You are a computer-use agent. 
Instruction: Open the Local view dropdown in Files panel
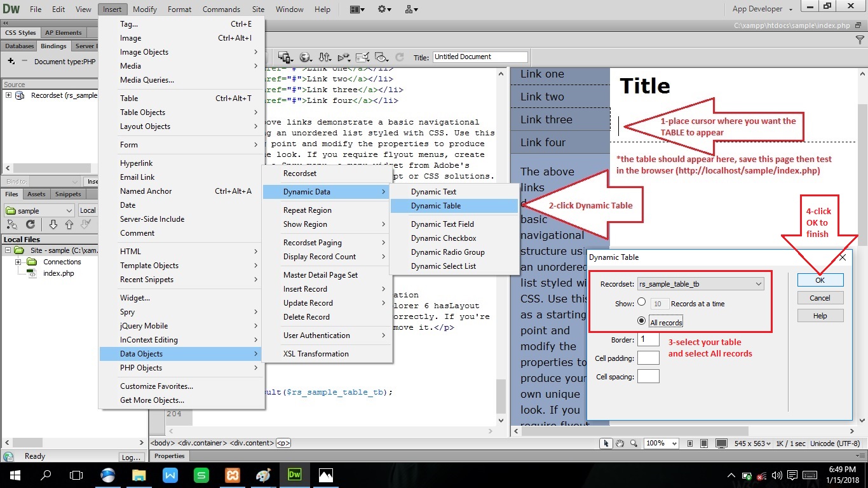pos(88,210)
